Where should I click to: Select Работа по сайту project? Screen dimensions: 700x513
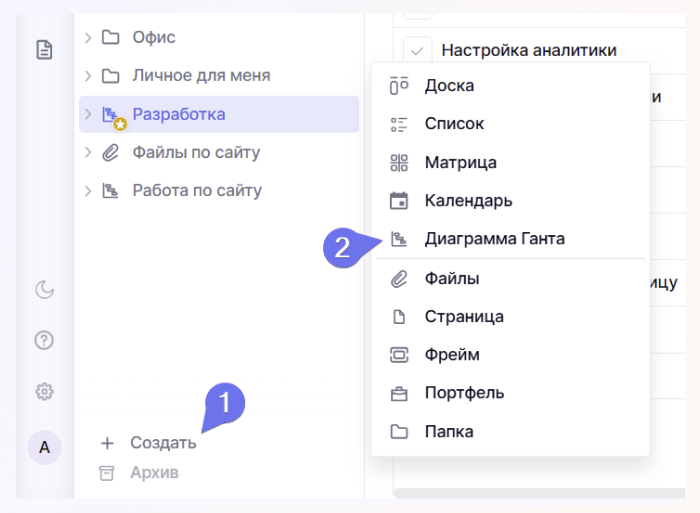pyautogui.click(x=197, y=190)
